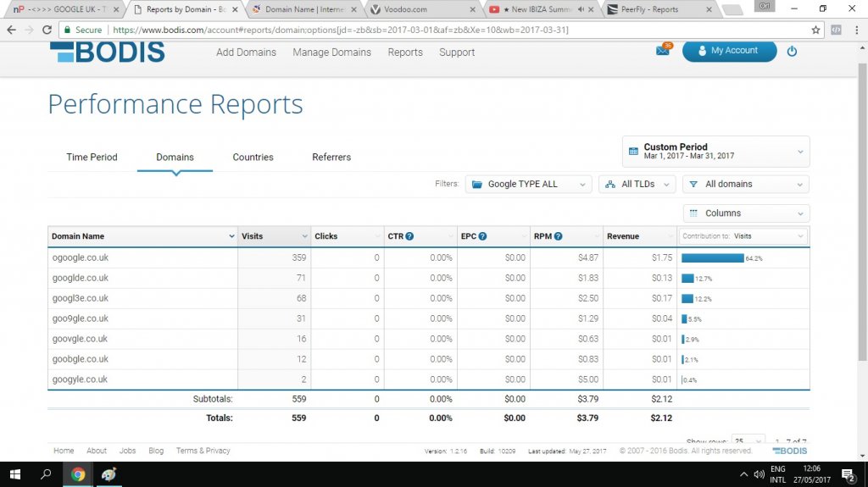
Task: Click the Home footer link
Action: click(64, 451)
